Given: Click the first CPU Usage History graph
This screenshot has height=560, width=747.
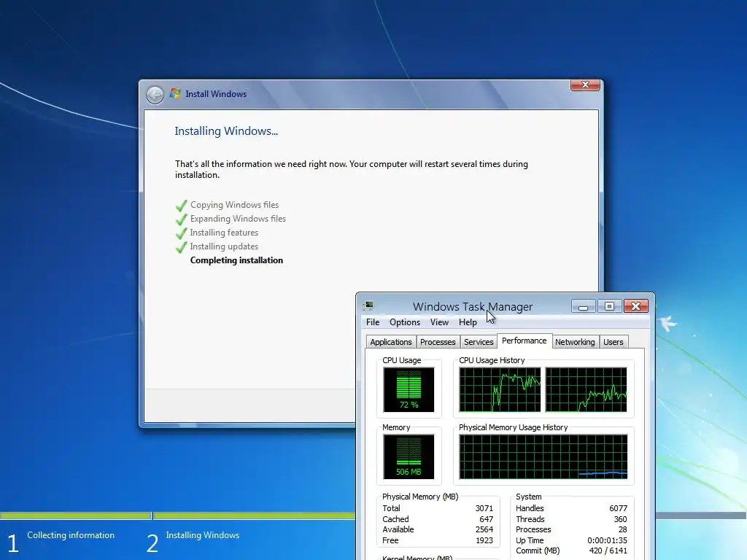Looking at the screenshot, I should (500, 389).
